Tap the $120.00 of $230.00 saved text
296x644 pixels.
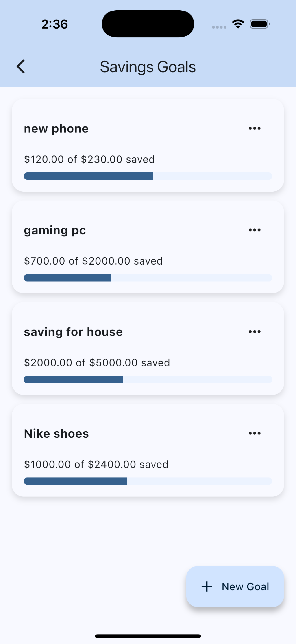point(89,159)
